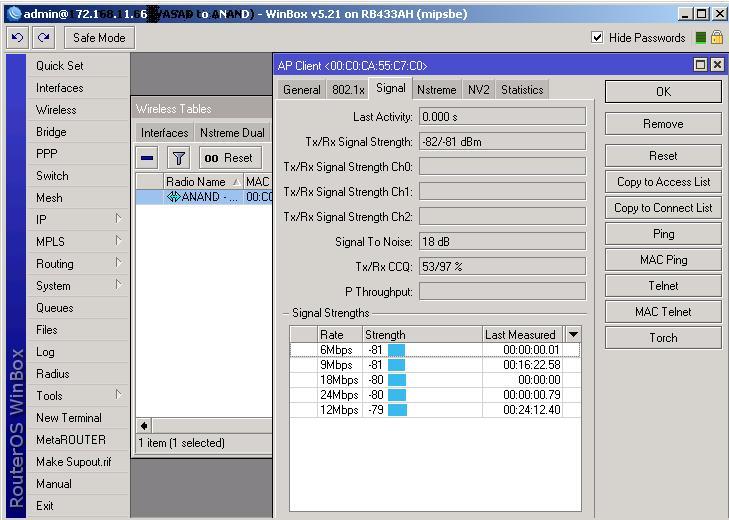The width and height of the screenshot is (729, 520).
Task: Click the minus Remove icon in Wireless Tables
Action: [x=147, y=158]
